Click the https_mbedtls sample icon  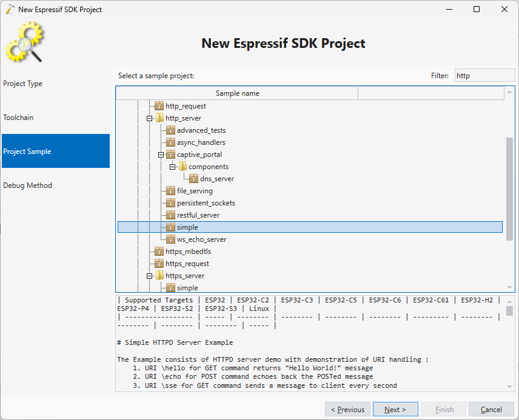point(159,252)
